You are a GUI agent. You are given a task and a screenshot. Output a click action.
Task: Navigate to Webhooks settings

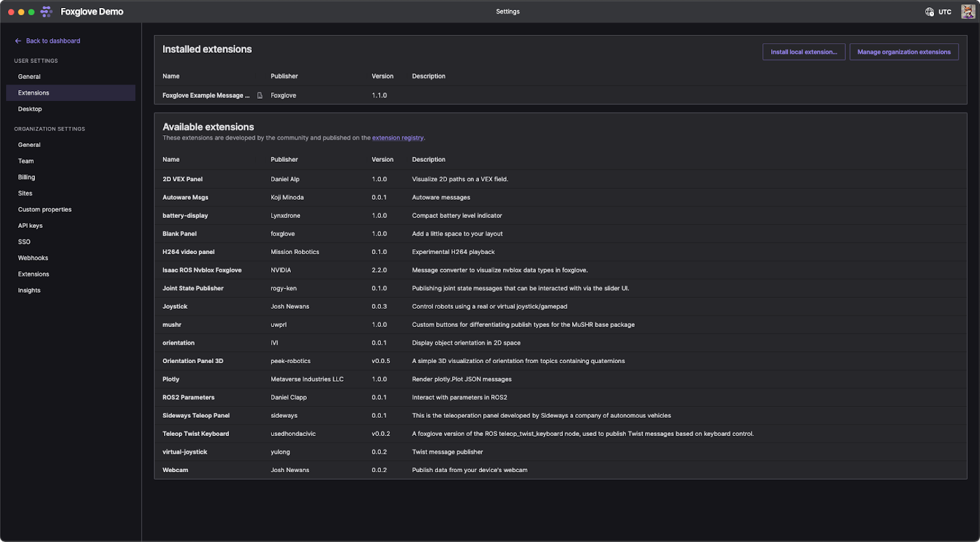tap(33, 258)
